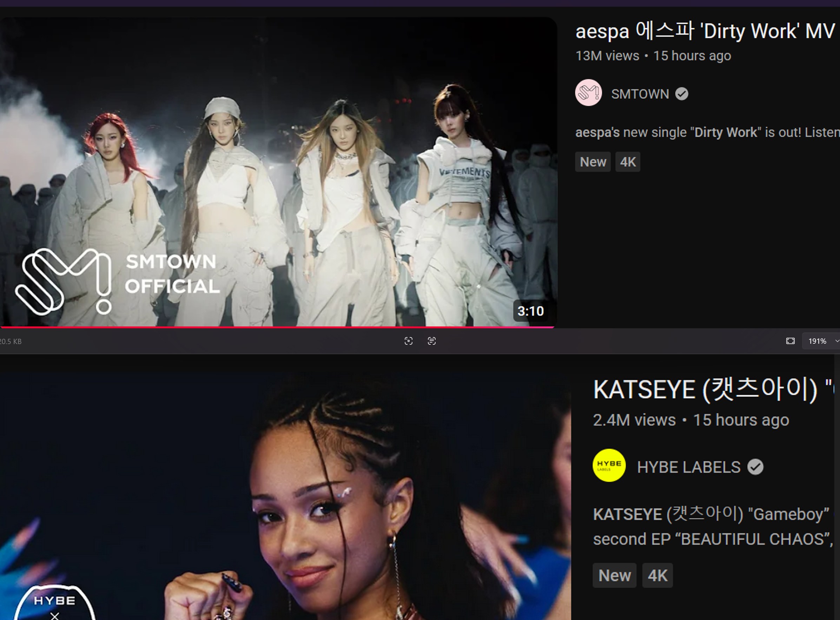
Task: Click the aespa's new single "Dirty Work" description
Action: pyautogui.click(x=708, y=132)
